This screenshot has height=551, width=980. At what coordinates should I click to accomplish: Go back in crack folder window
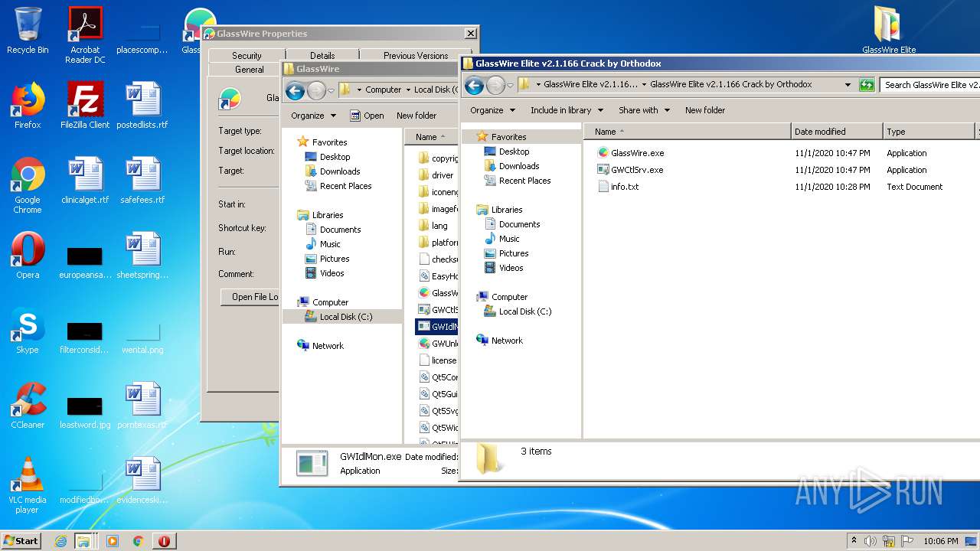coord(475,85)
